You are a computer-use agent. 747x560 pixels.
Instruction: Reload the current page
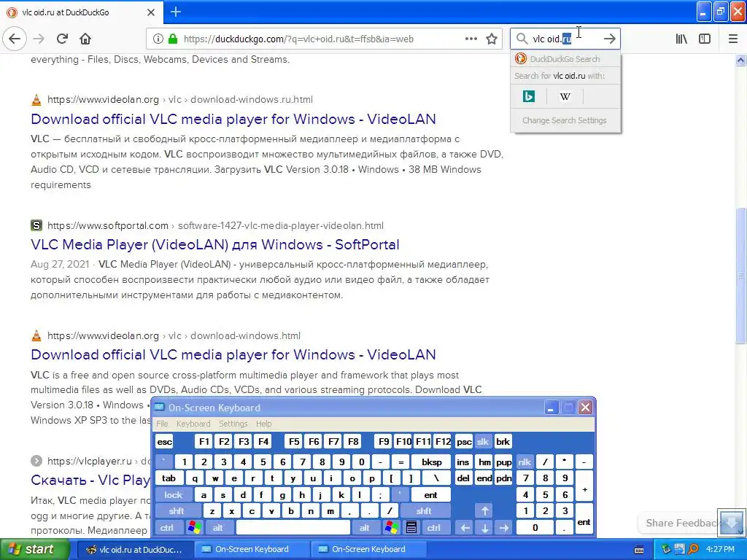[62, 39]
